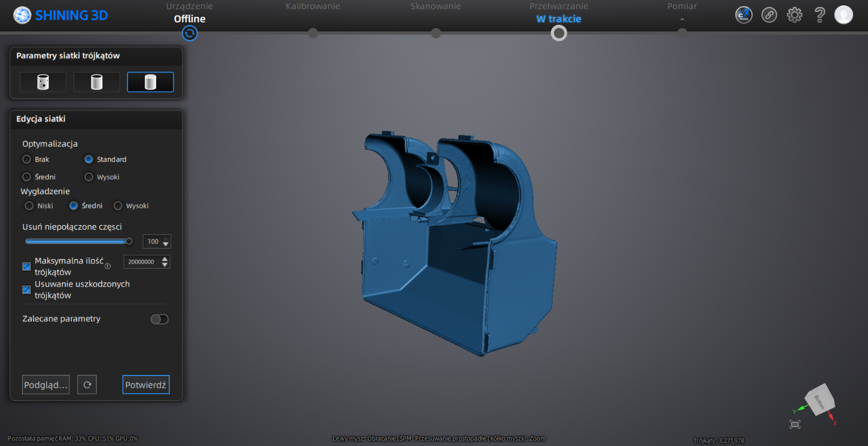Screen dimensions: 868x446
Task: Open the help question mark icon
Action: point(819,15)
